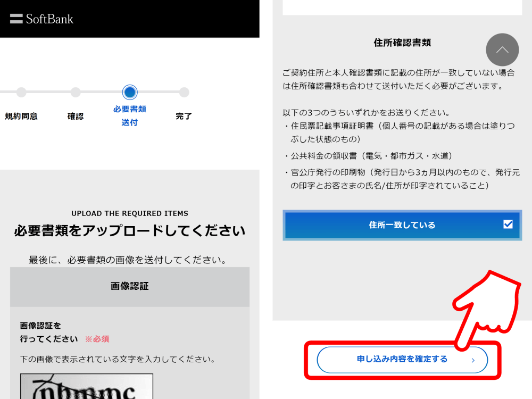This screenshot has width=532, height=399.
Task: Click the 住所一致している blue button
Action: click(x=402, y=225)
